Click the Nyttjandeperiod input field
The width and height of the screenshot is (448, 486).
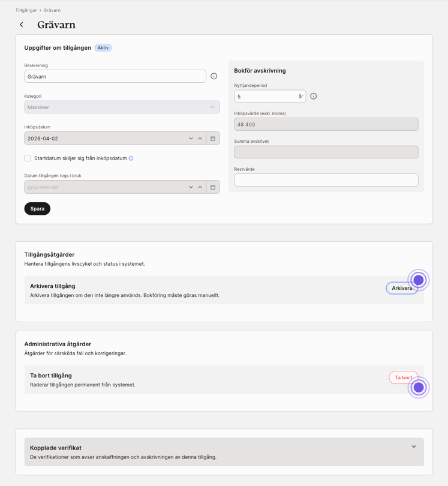coord(265,96)
